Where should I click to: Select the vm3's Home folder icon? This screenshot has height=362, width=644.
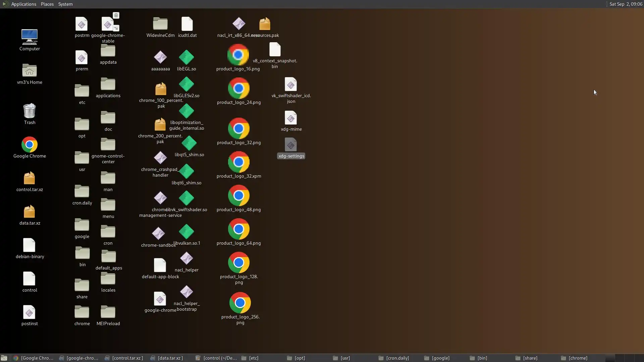30,71
